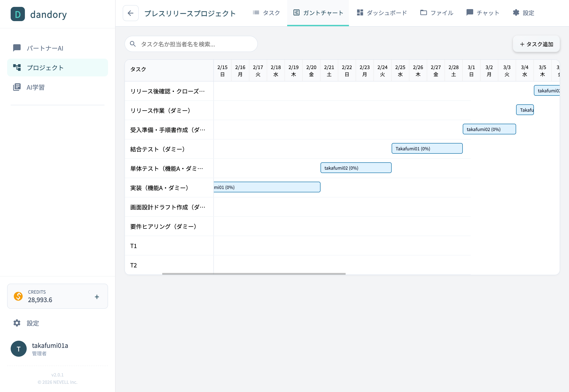The height and width of the screenshot is (392, 569).
Task: Click the AI学習 library icon
Action: click(x=17, y=87)
